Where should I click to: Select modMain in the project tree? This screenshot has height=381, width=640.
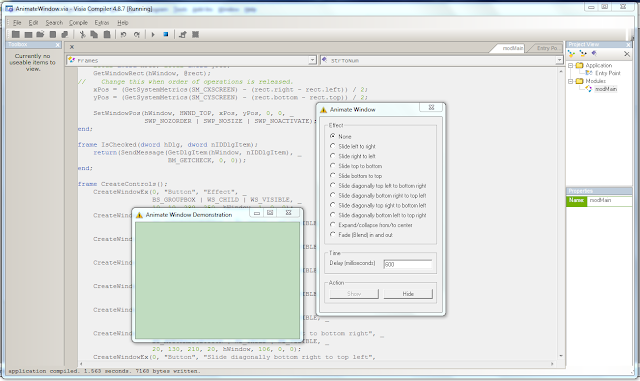pos(606,89)
